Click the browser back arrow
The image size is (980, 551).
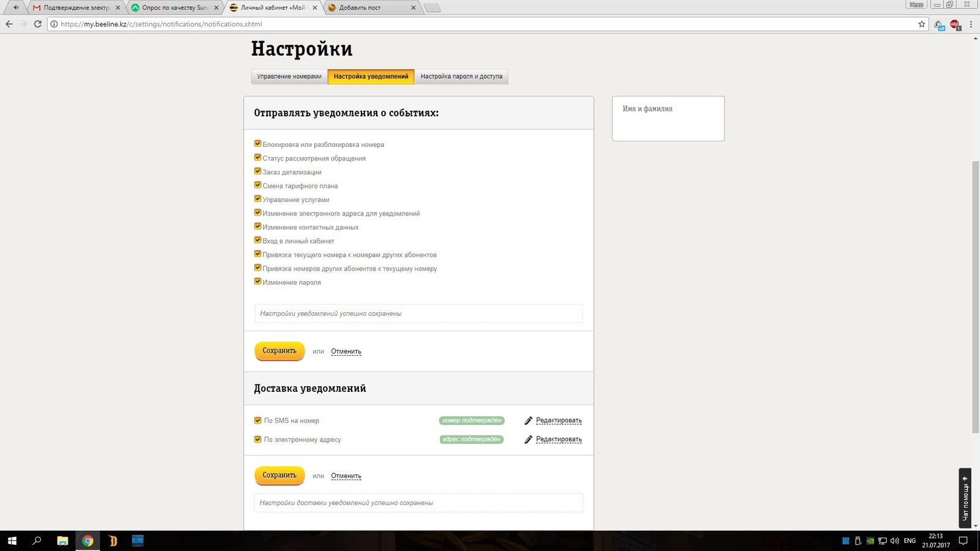click(x=9, y=24)
